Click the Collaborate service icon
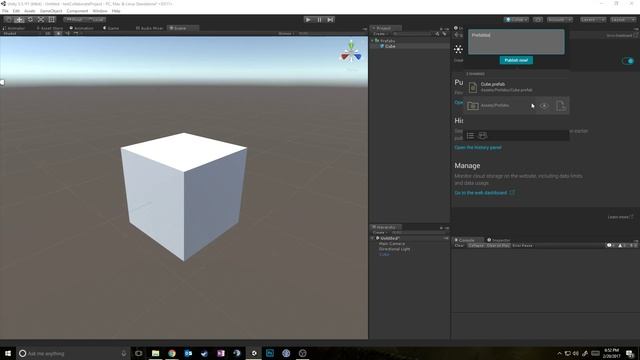Image resolution: width=640 pixels, height=360 pixels. click(x=458, y=49)
